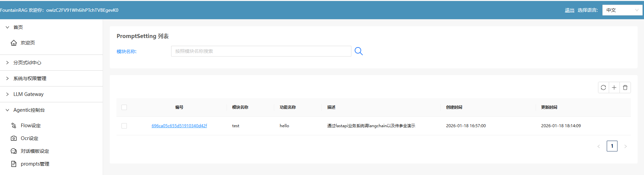
Task: Select page 1 in pagination
Action: tap(612, 146)
